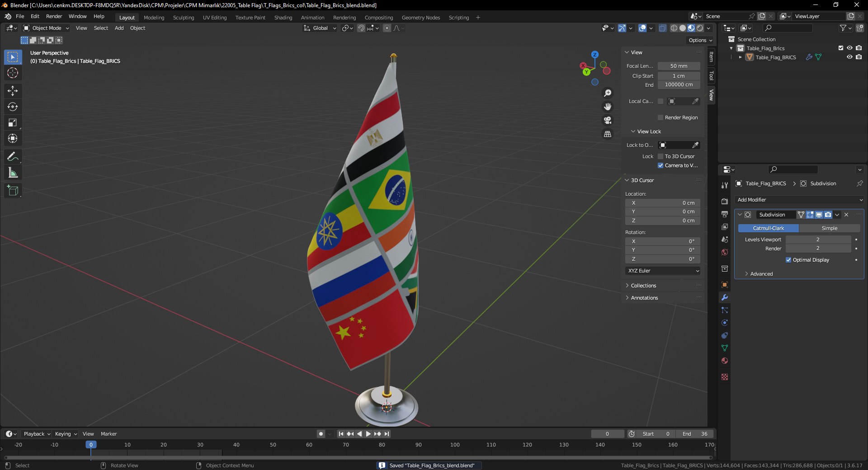This screenshot has width=868, height=470.
Task: Enable the Render Region checkbox
Action: (660, 117)
